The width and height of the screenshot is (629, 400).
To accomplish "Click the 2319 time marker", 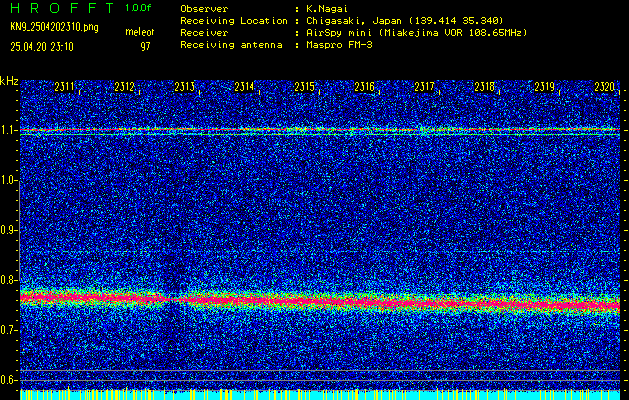I will [x=544, y=87].
